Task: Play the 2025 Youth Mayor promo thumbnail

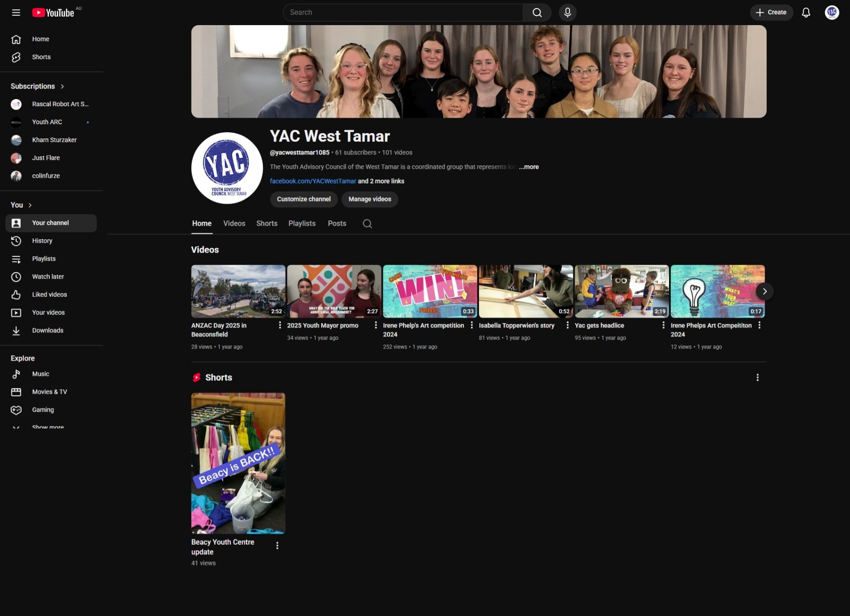Action: (334, 291)
